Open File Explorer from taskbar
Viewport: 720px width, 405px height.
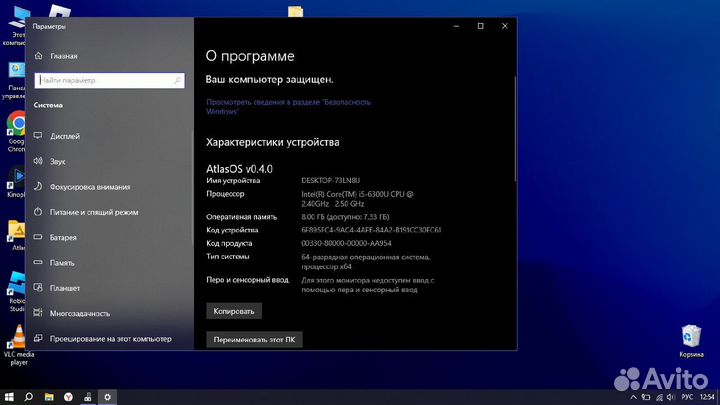pos(49,397)
